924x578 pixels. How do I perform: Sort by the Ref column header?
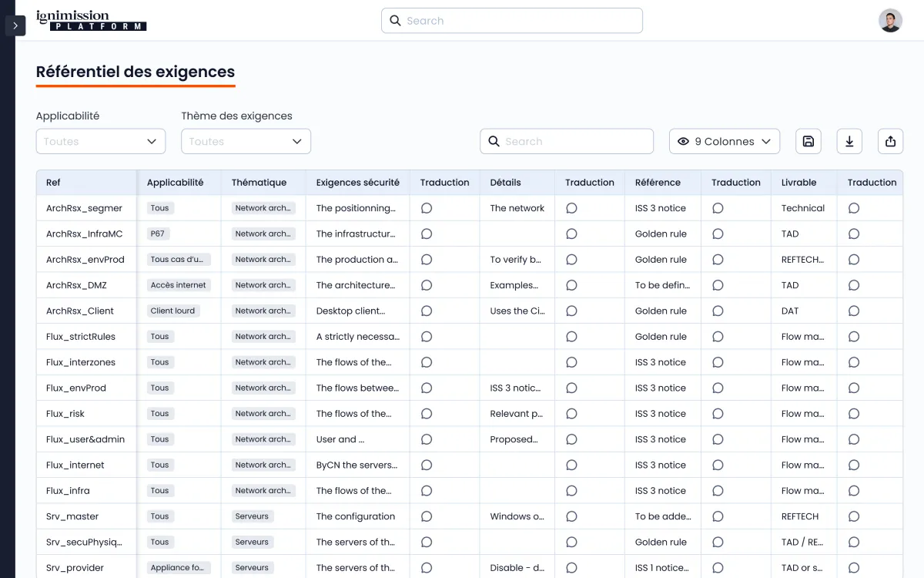pyautogui.click(x=54, y=183)
